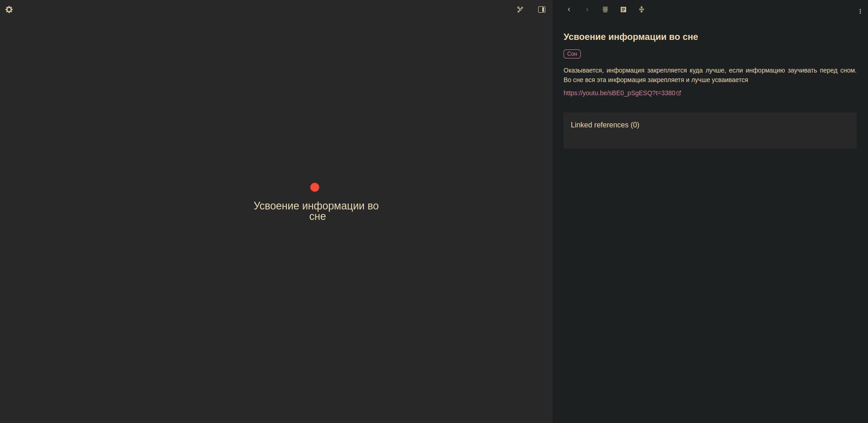This screenshot has width=868, height=423.
Task: Open the three-dot more options menu
Action: click(860, 11)
